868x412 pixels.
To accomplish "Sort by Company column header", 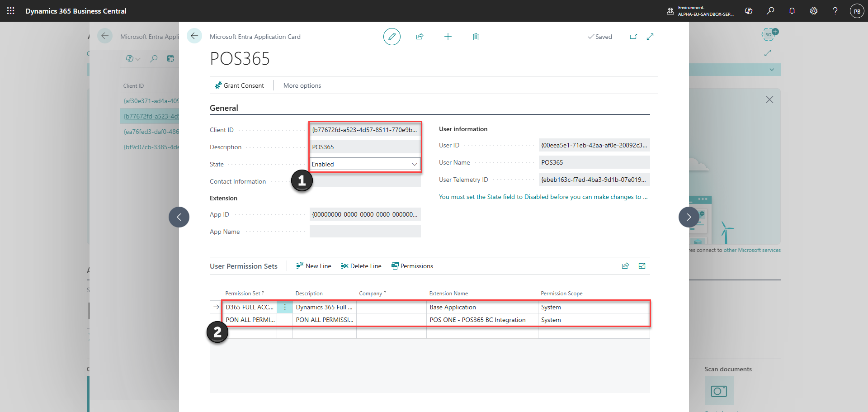I will coord(373,294).
